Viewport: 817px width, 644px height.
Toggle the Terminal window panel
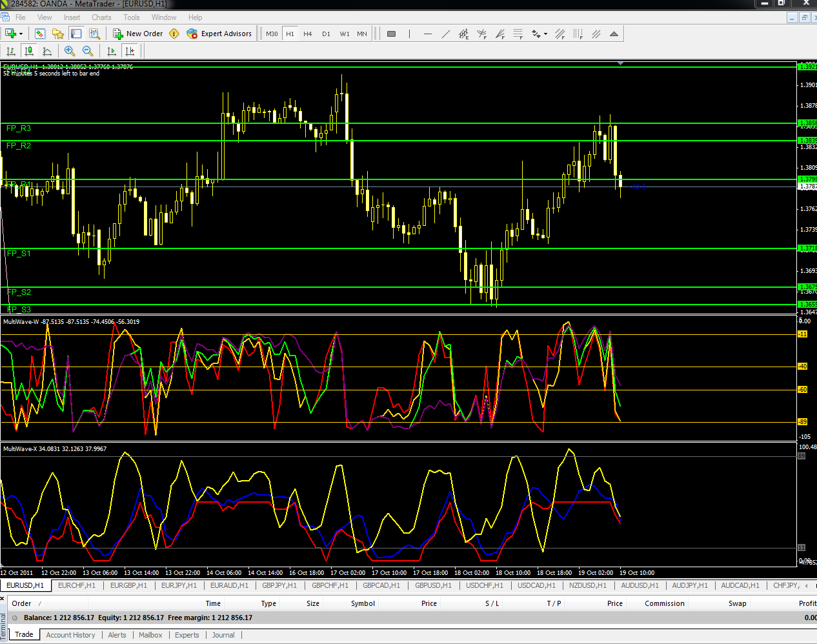(x=76, y=34)
